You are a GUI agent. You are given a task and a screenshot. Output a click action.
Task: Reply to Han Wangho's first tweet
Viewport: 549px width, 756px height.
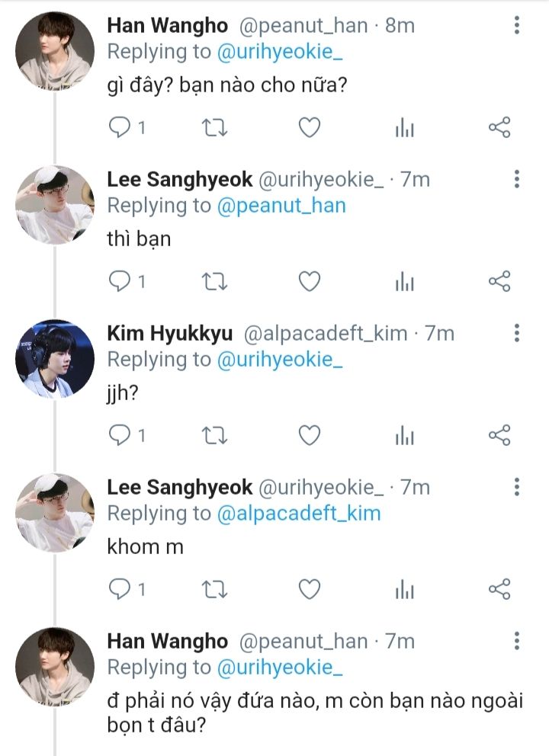120,128
